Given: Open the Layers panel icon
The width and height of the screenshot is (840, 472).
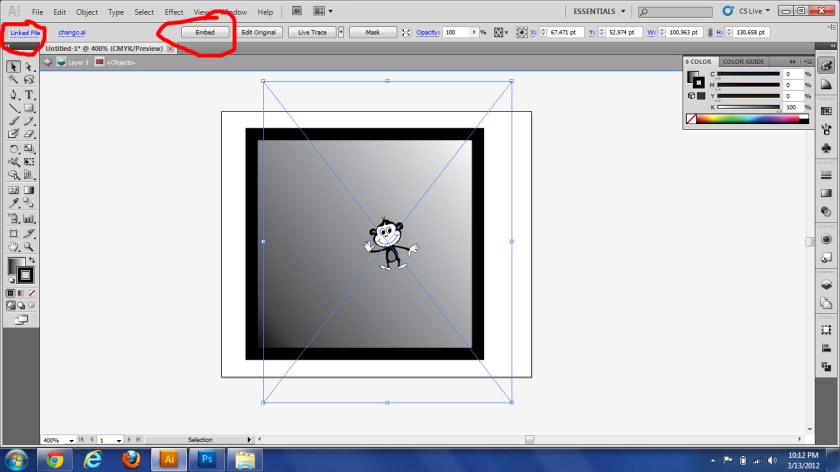Looking at the screenshot, I should tap(826, 285).
